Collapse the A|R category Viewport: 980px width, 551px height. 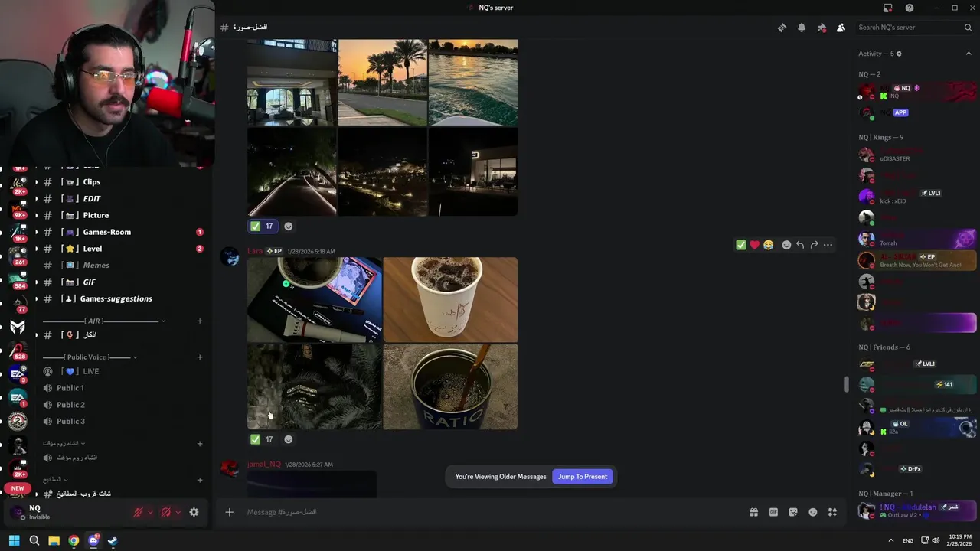point(103,321)
